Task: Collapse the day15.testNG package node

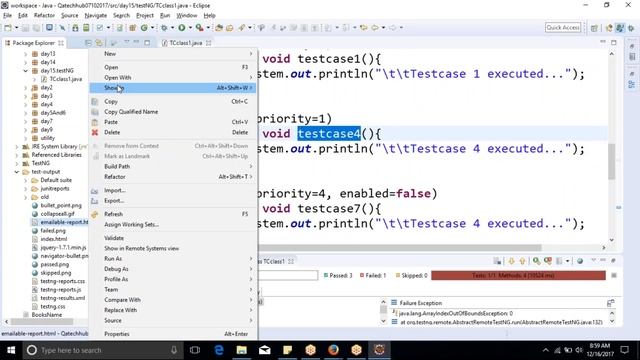Action: [x=26, y=71]
